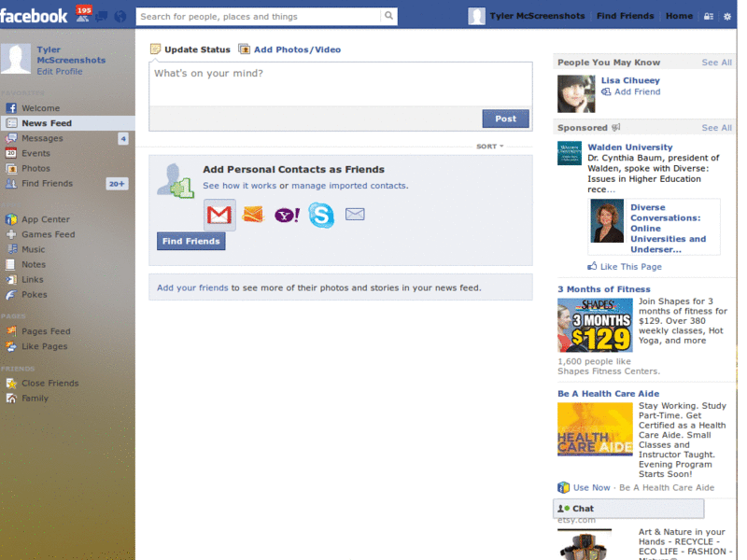This screenshot has width=747, height=560.
Task: Click Health Care Aide ad image
Action: click(595, 429)
